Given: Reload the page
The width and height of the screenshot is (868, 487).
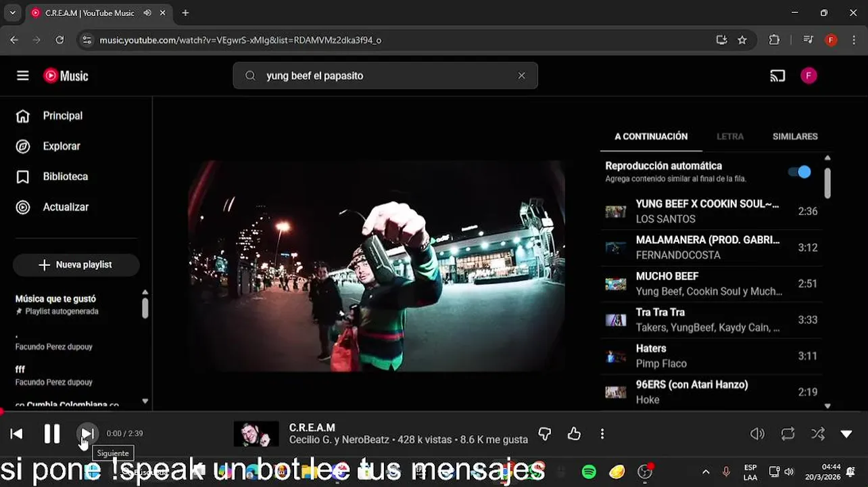Looking at the screenshot, I should [x=59, y=40].
